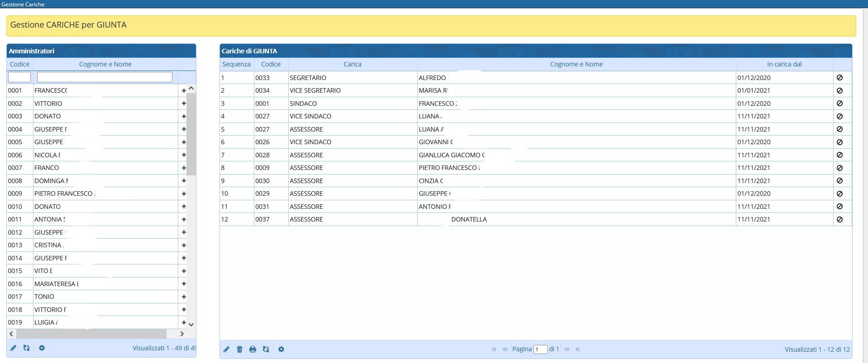Click the edit pencil icon in Amministratori footer

pos(14,348)
